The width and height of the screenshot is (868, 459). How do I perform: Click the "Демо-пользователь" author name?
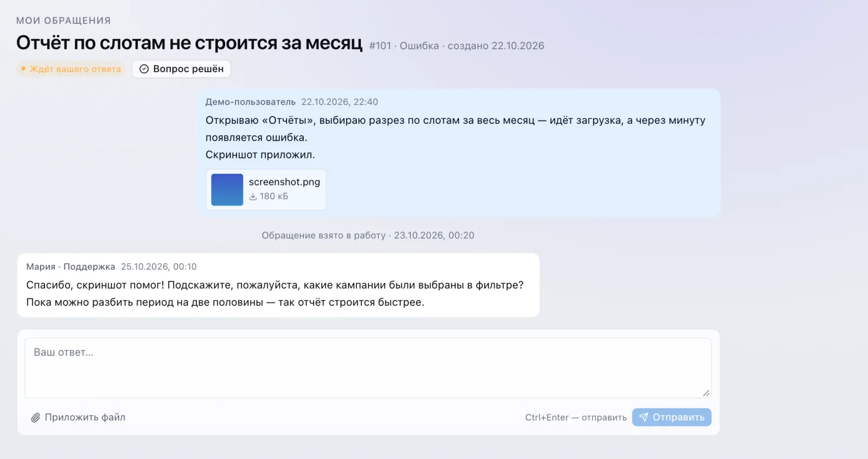[251, 102]
